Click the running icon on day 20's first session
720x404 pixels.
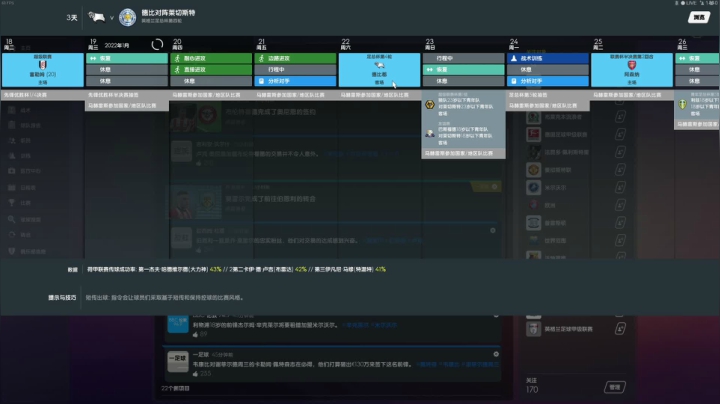[x=177, y=58]
